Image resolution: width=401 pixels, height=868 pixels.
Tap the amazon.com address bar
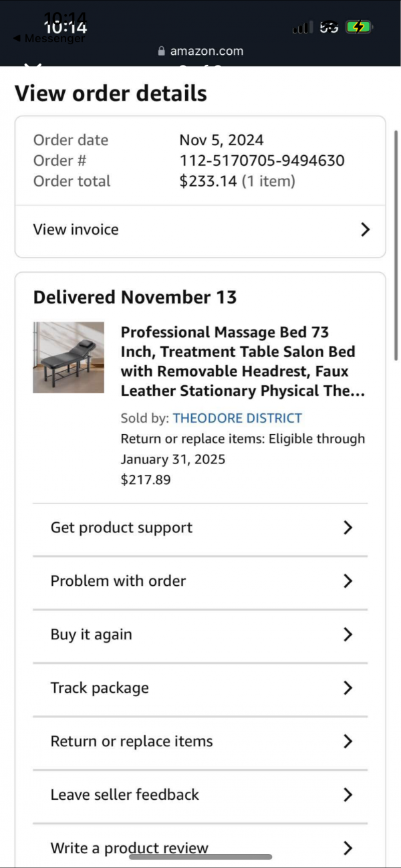tap(200, 51)
